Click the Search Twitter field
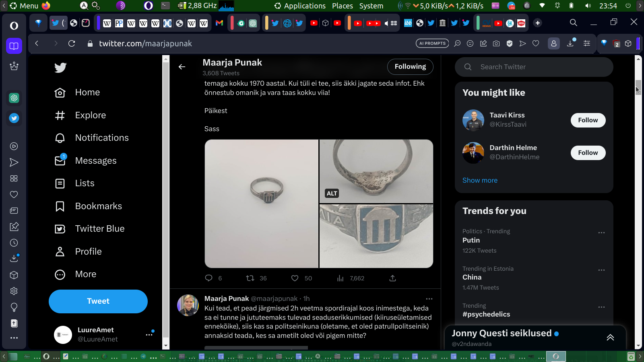This screenshot has height=362, width=644. click(x=534, y=67)
